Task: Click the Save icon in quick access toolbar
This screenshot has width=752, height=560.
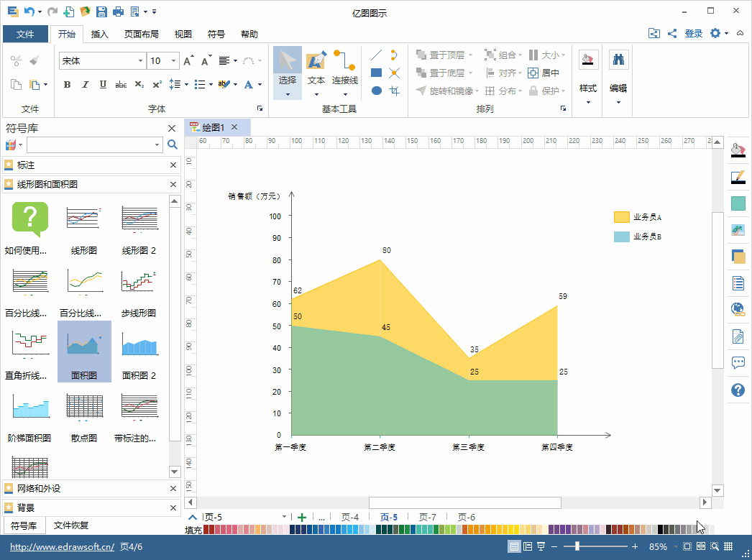Action: (x=102, y=10)
